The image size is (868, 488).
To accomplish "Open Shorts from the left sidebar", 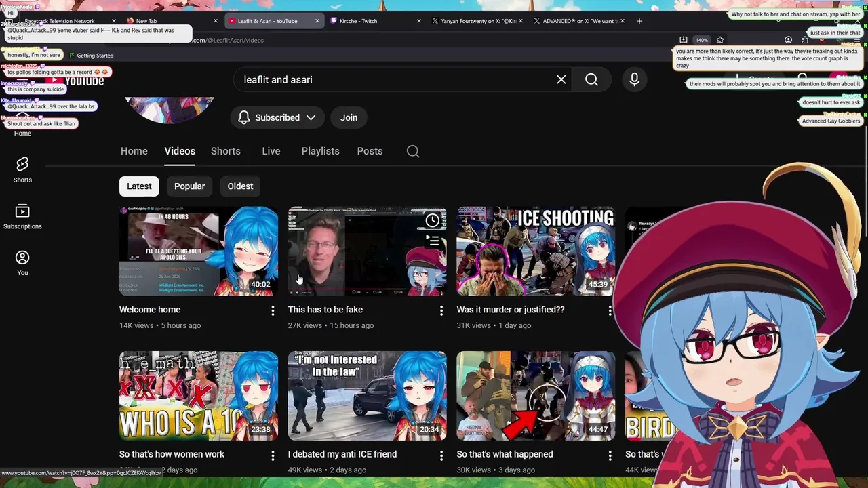I will click(22, 169).
